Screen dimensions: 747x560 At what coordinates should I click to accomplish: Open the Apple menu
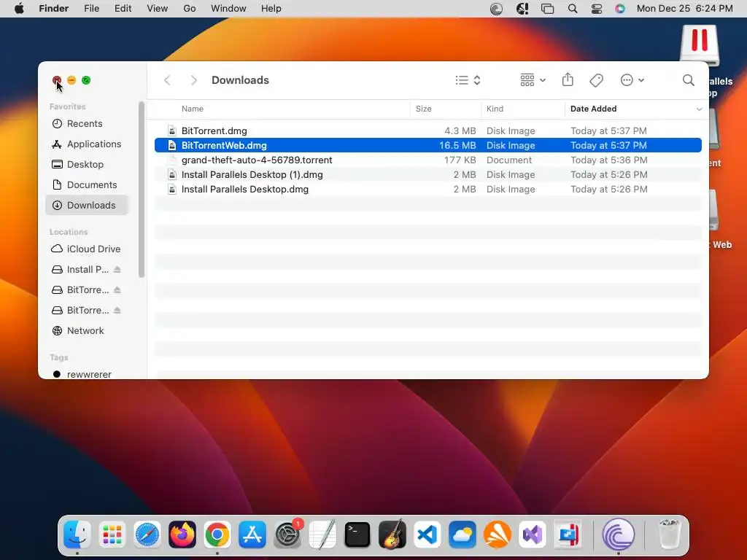(x=19, y=9)
